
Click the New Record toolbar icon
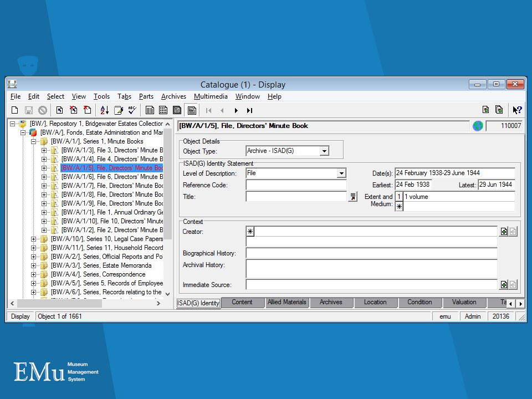coord(14,110)
